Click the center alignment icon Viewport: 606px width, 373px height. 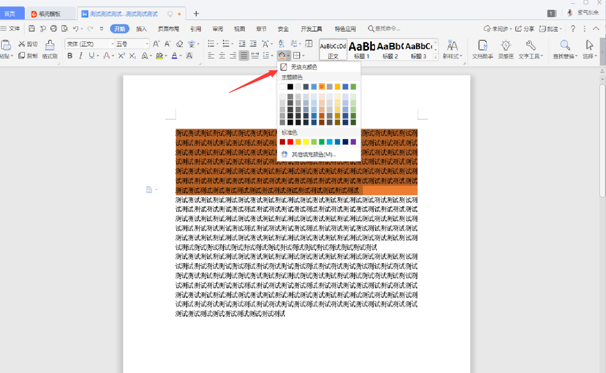coord(222,56)
